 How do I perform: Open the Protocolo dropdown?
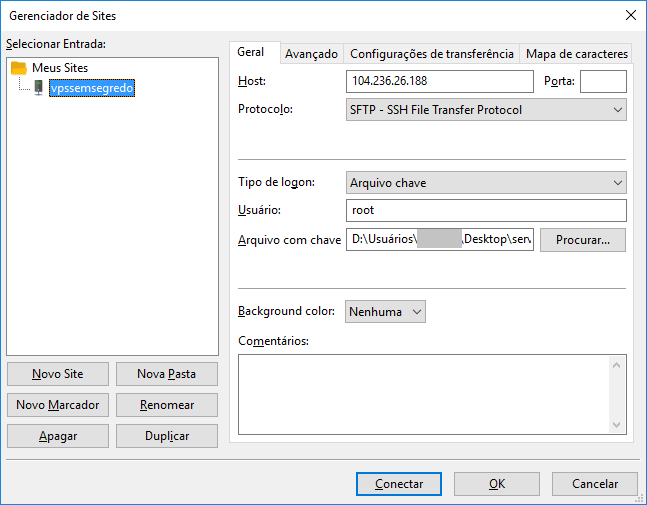(486, 110)
